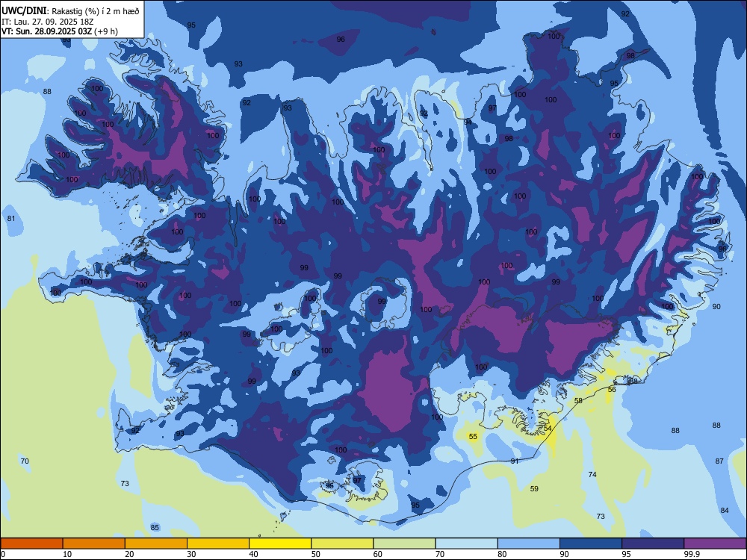
Task: Click the '81' humidity value on the map
Action: (11, 219)
